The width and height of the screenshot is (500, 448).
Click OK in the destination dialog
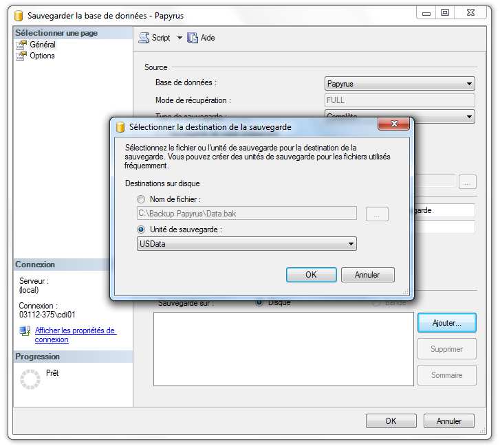pos(311,275)
